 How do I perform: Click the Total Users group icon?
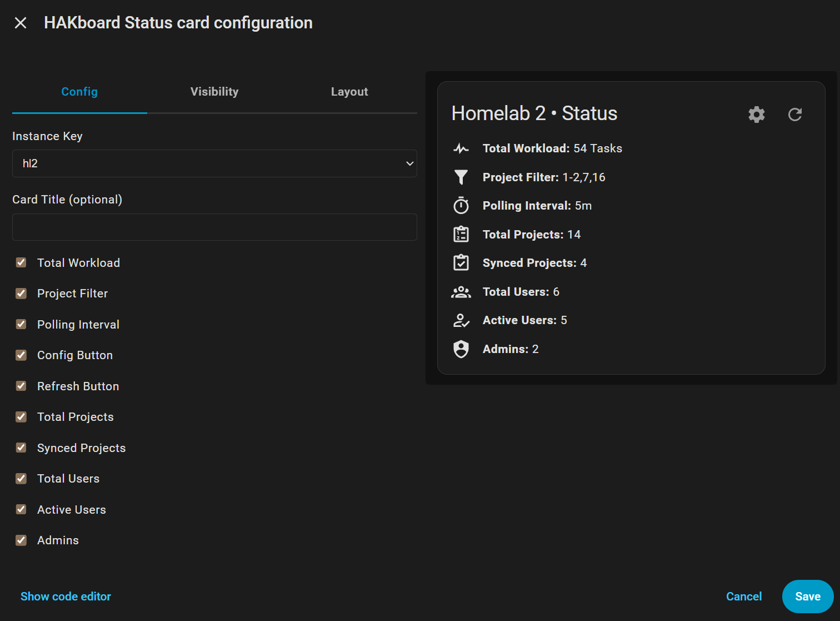click(461, 292)
